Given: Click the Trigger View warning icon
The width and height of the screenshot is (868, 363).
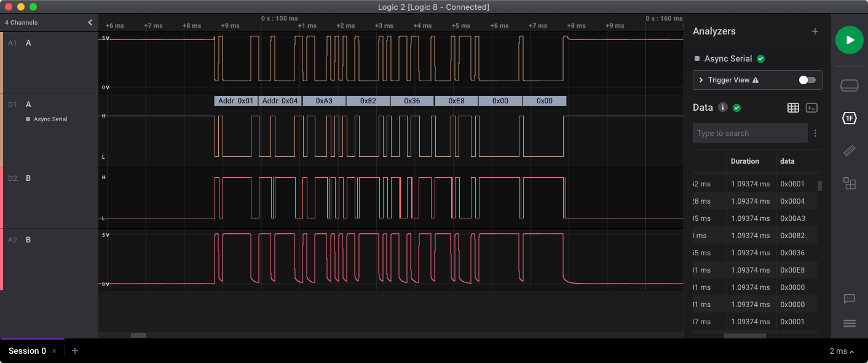Looking at the screenshot, I should tap(756, 80).
